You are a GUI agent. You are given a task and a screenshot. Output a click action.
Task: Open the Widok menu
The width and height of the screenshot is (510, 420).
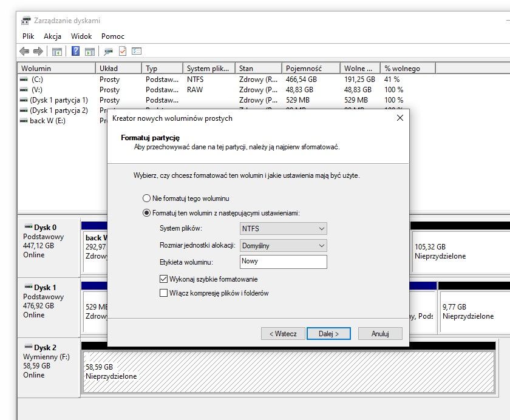(81, 36)
